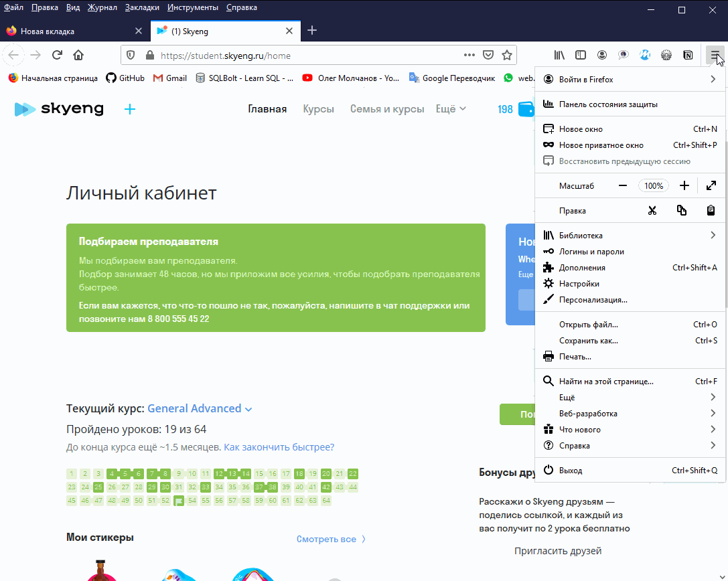Select Выход to quit Firefox
This screenshot has height=581, width=728.
coord(630,471)
